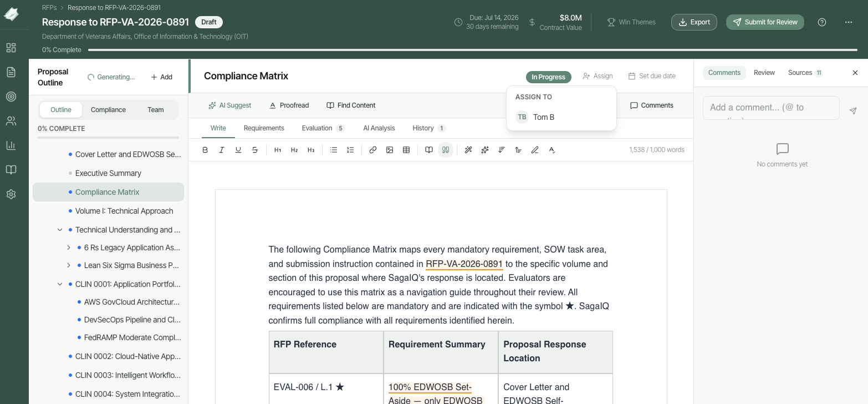The image size is (868, 404).
Task: Toggle the active quote marks toolbar button
Action: pos(446,150)
